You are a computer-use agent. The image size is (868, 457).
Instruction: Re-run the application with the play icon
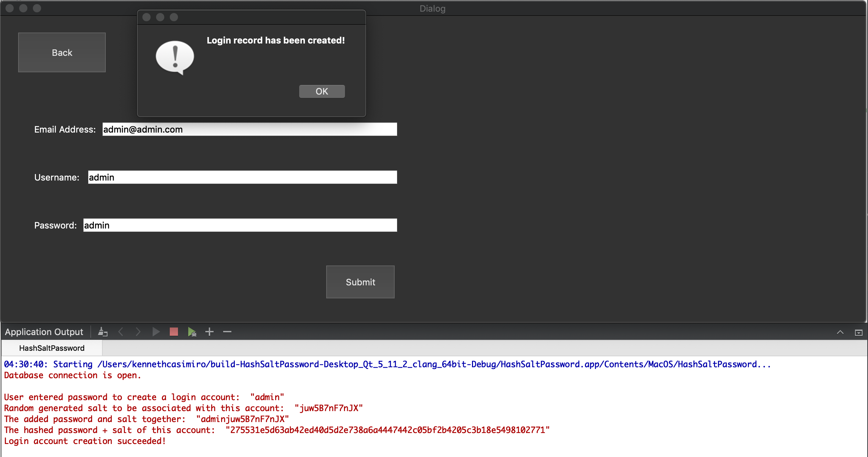156,332
